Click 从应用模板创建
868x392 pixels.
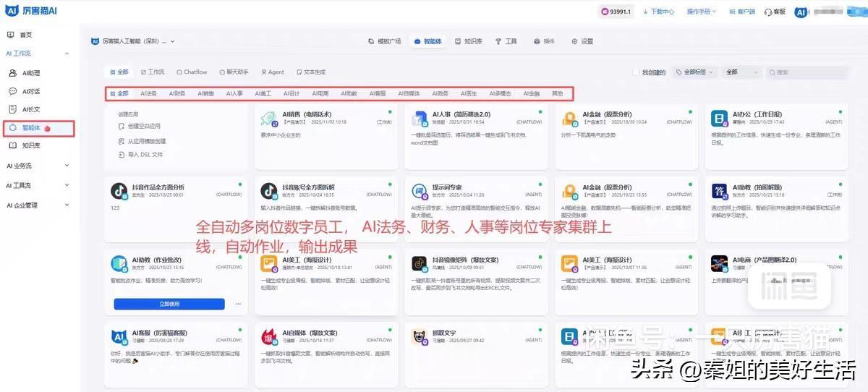(x=142, y=141)
